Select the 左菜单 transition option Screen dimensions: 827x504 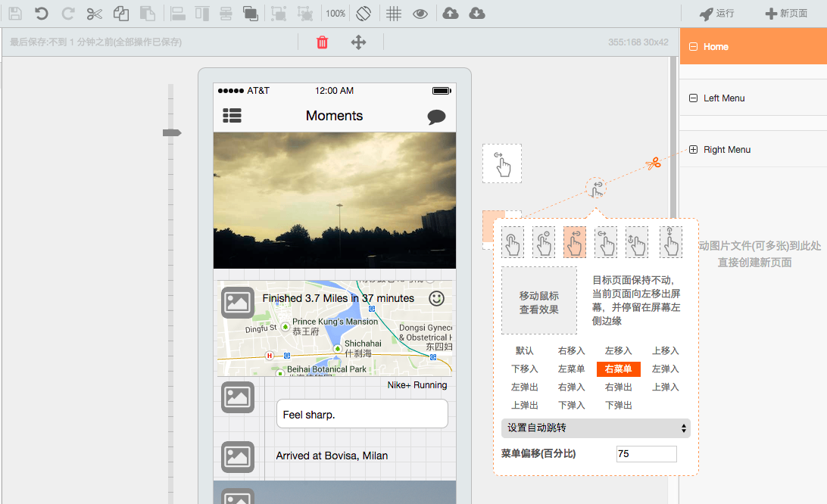[571, 369]
